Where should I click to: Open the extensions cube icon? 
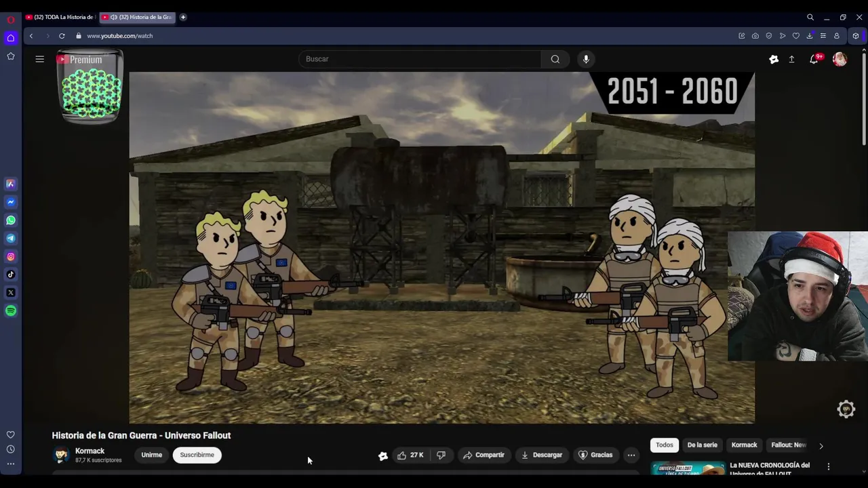click(856, 36)
